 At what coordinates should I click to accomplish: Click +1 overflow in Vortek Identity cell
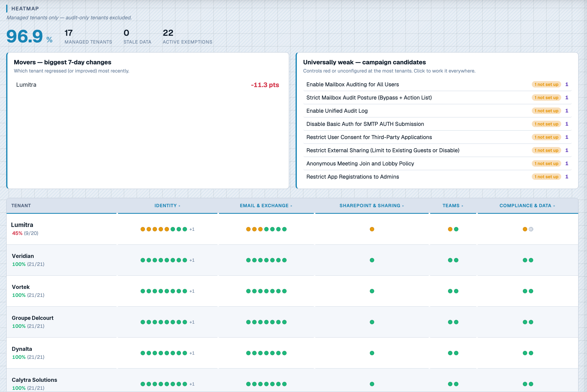pyautogui.click(x=192, y=291)
